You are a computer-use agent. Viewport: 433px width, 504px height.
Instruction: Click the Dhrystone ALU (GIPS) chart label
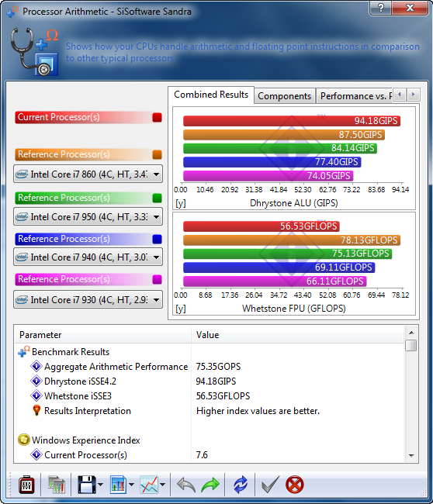tap(293, 203)
